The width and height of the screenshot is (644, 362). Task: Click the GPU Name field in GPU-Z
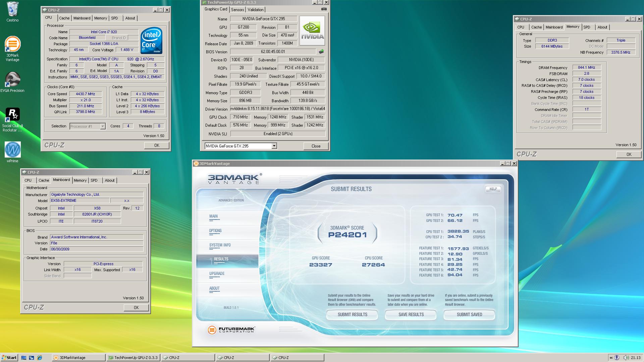pyautogui.click(x=264, y=19)
